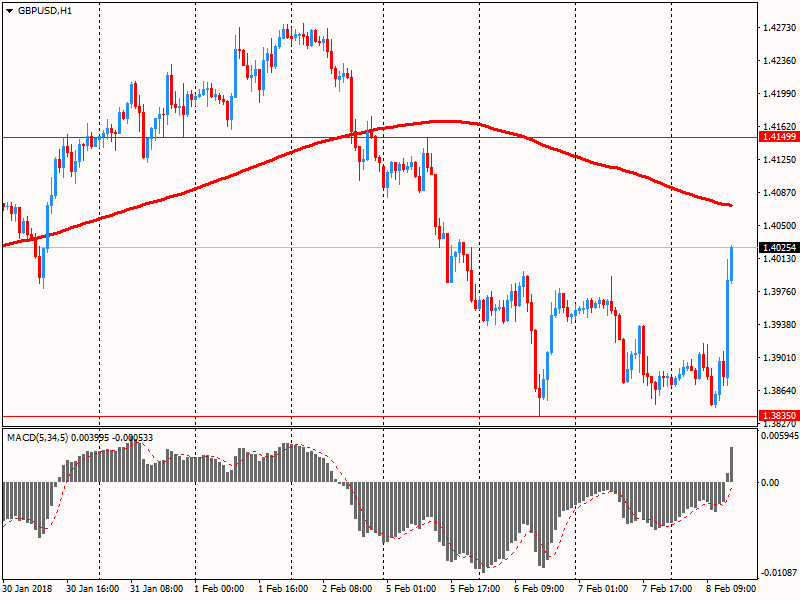Screen dimensions: 800x600
Task: Select the 1.38350 red price label
Action: (x=779, y=416)
